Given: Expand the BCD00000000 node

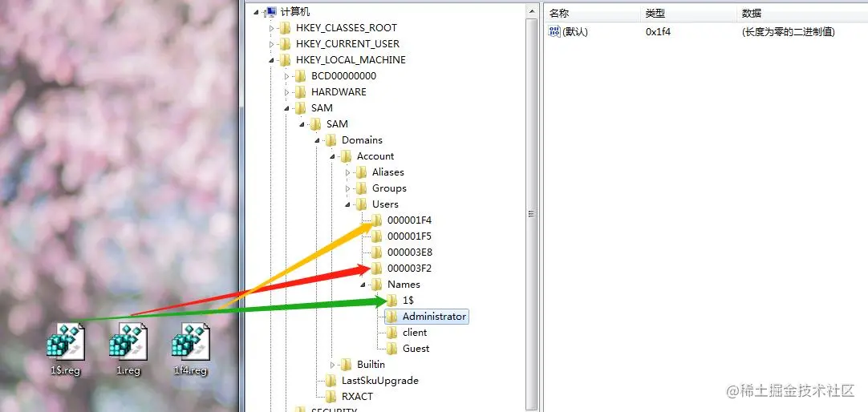Looking at the screenshot, I should point(286,76).
